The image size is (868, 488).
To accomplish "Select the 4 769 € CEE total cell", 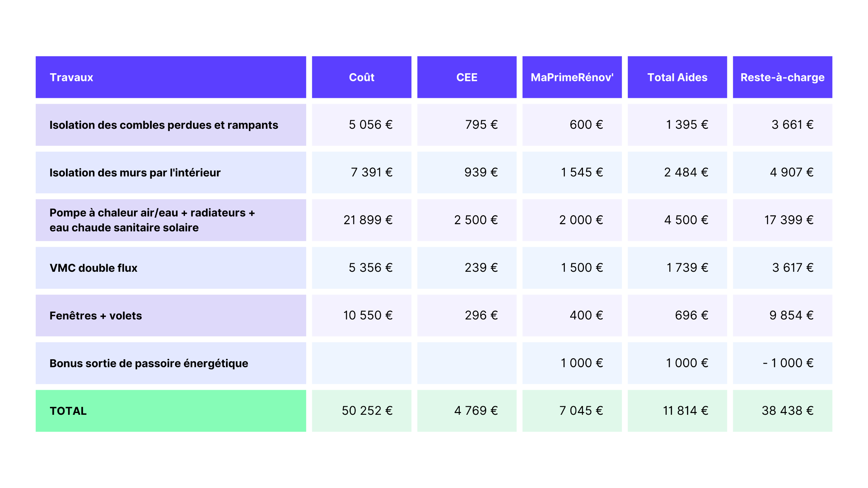I will (467, 411).
